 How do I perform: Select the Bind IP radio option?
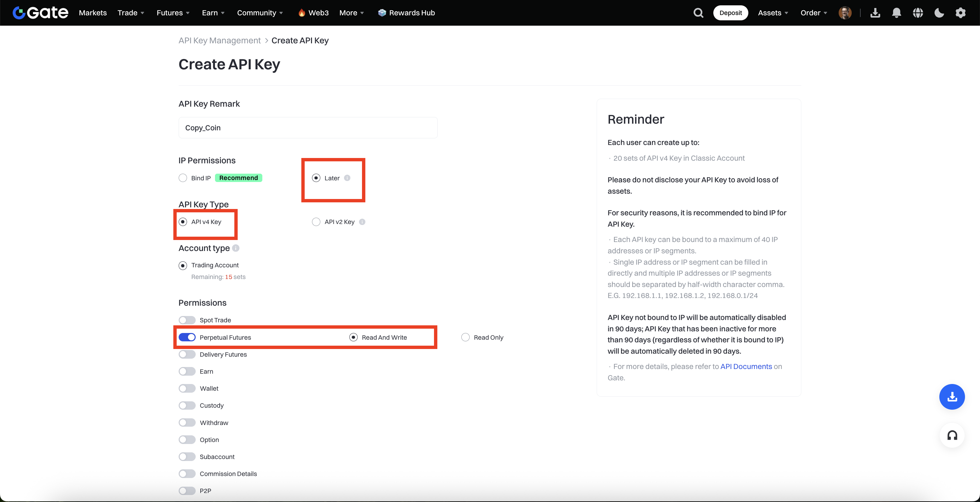tap(183, 178)
